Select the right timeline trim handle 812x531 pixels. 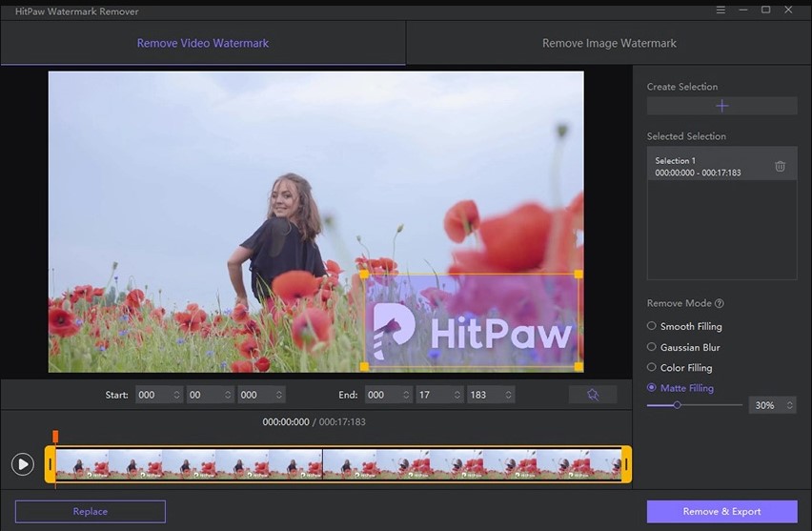coord(626,464)
